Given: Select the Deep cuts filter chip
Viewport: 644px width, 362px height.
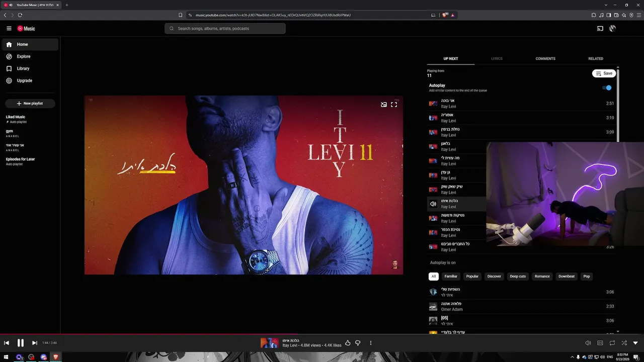Looking at the screenshot, I should [x=518, y=277].
